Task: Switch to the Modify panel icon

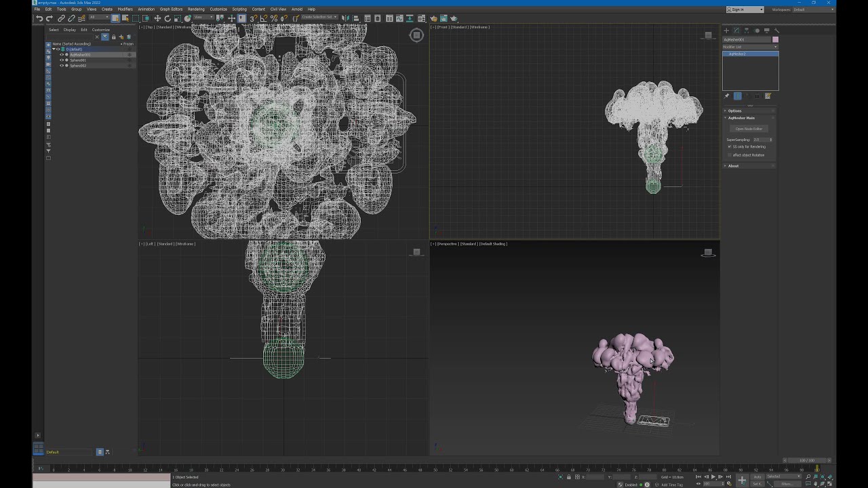Action: [x=736, y=30]
